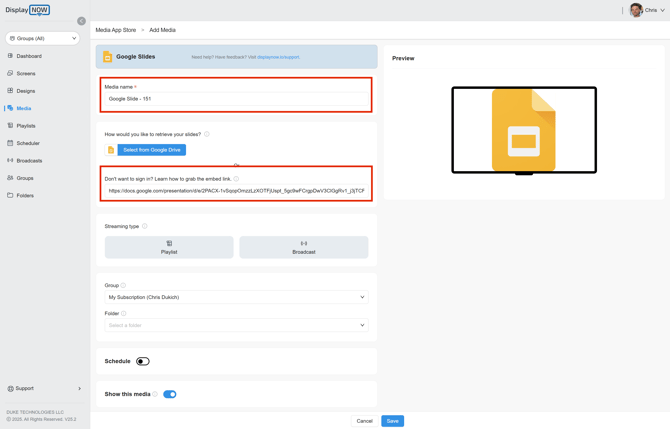Click Select from Google Drive button
The height and width of the screenshot is (429, 670).
(x=151, y=150)
